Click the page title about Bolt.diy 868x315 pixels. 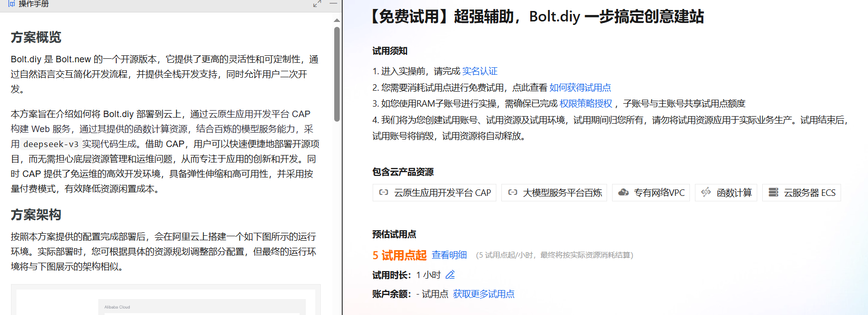[x=536, y=16]
